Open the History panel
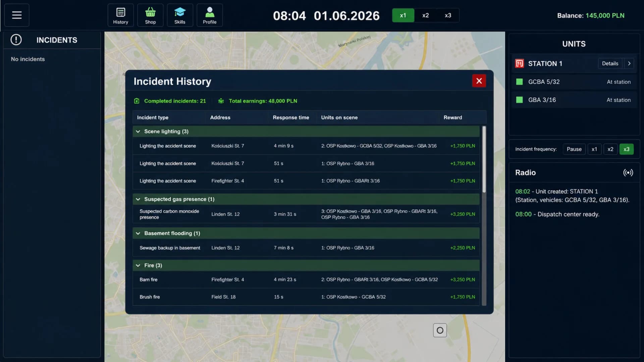Screen dimensions: 644x362 [120, 15]
